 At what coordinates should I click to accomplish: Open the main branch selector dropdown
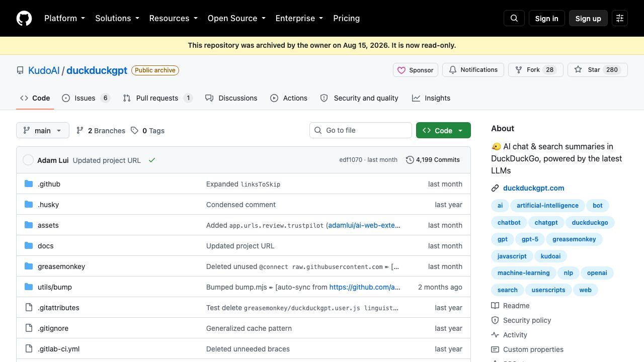[43, 131]
